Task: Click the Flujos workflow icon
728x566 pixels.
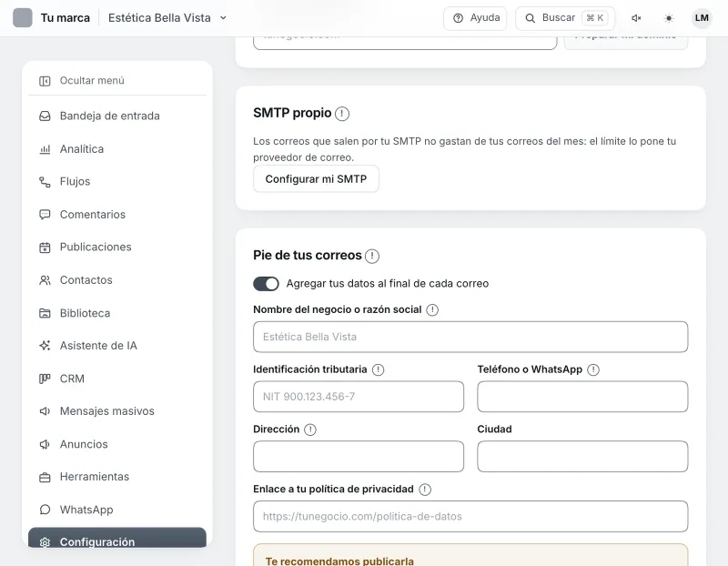Action: pyautogui.click(x=45, y=182)
